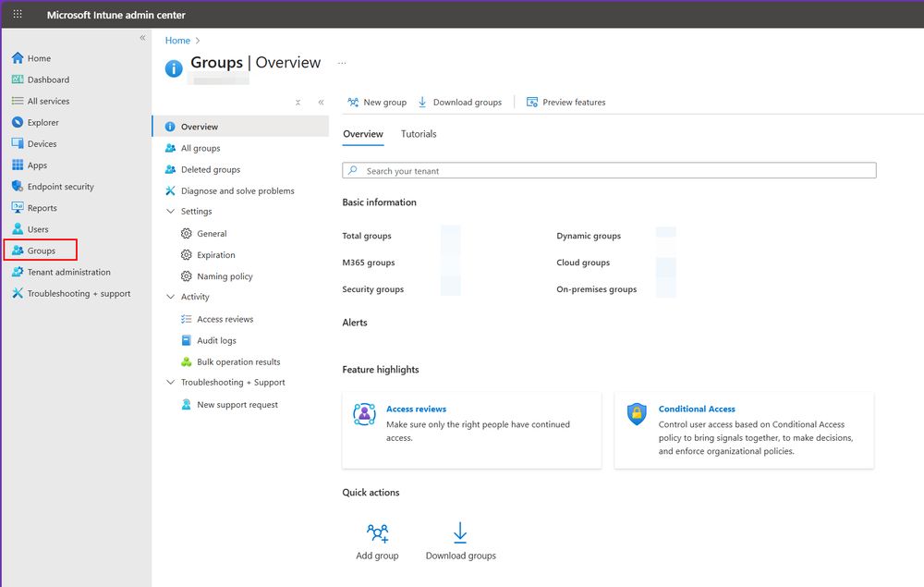The height and width of the screenshot is (587, 924).
Task: Click the M365 groups label
Action: (x=369, y=263)
